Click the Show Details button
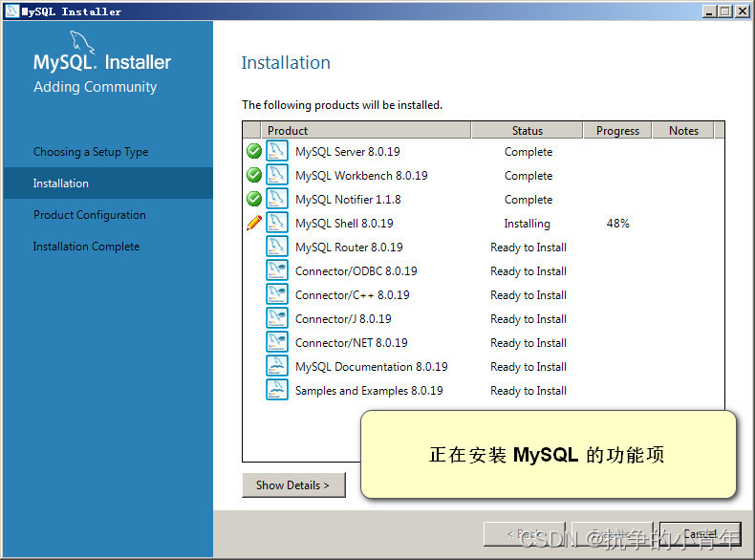Viewport: 755px width, 560px height. pyautogui.click(x=293, y=485)
